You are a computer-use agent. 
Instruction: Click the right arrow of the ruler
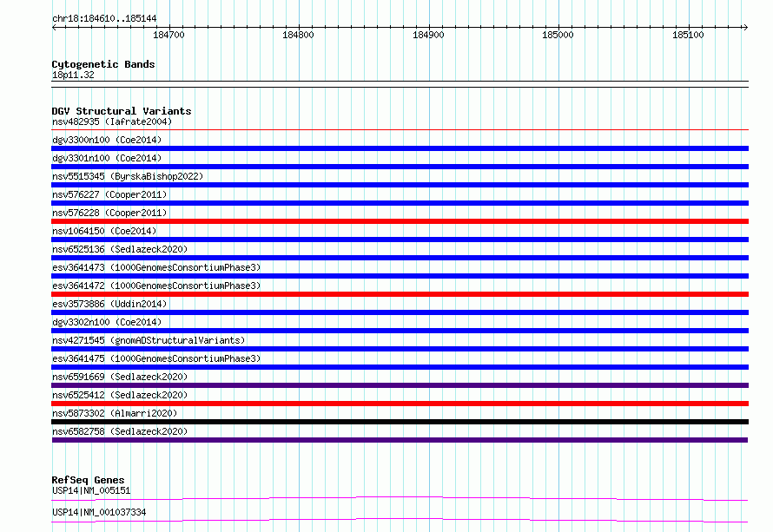click(x=745, y=27)
